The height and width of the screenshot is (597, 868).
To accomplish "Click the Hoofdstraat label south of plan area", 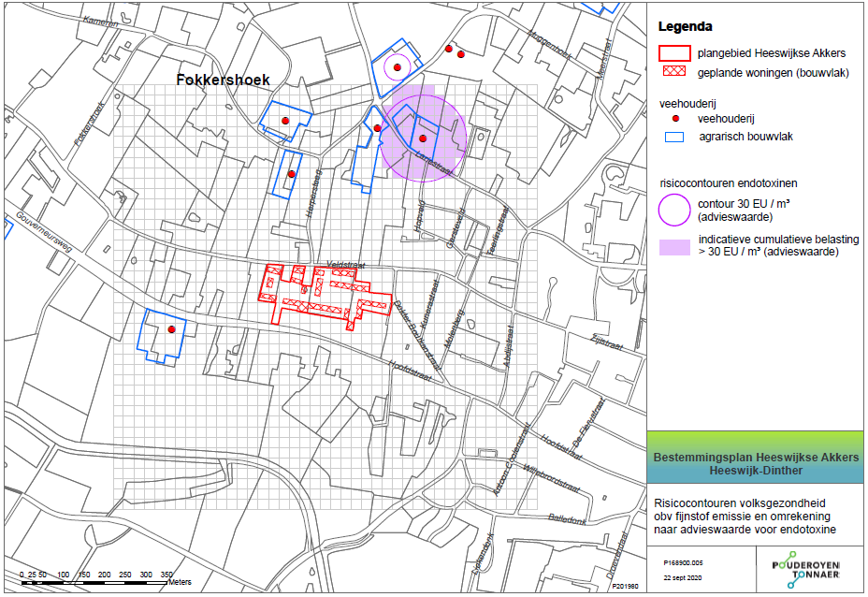I will coord(411,371).
